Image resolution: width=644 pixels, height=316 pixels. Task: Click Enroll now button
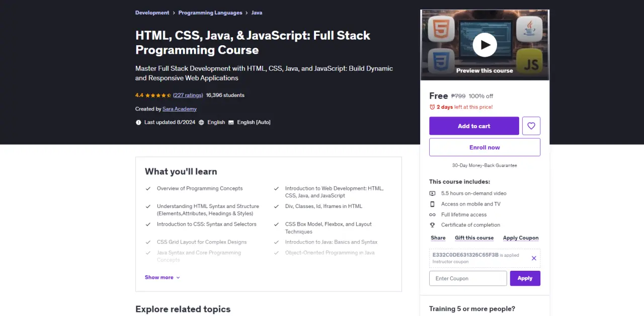click(485, 147)
